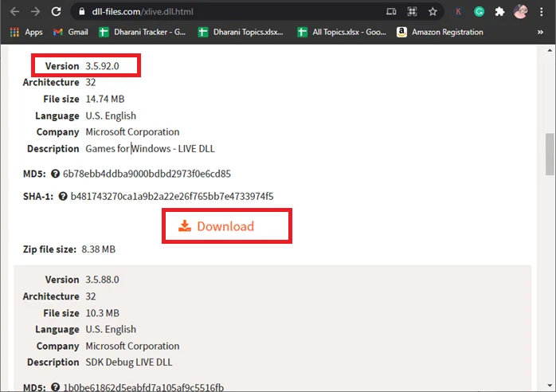Go forward to the next page
This screenshot has width=556, height=392.
pos(35,12)
